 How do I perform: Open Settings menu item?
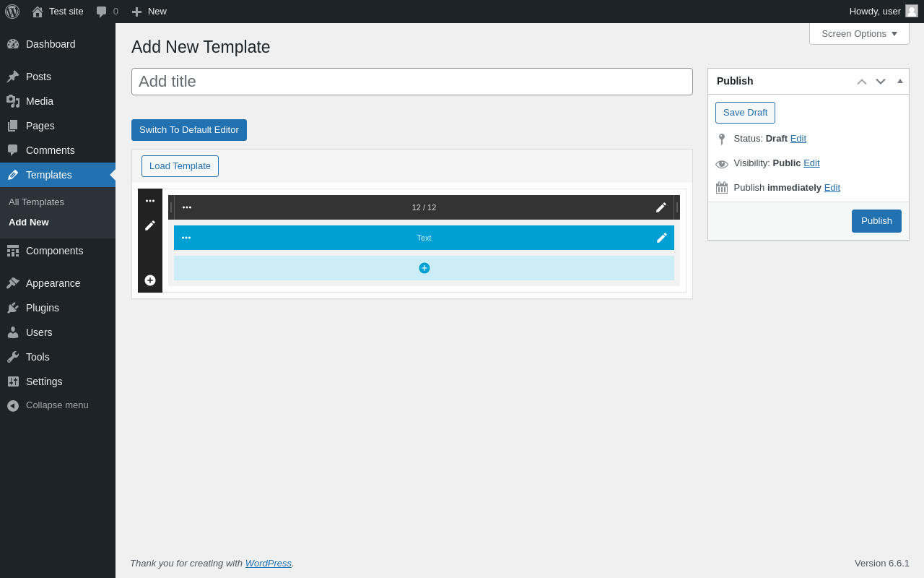pos(58,381)
